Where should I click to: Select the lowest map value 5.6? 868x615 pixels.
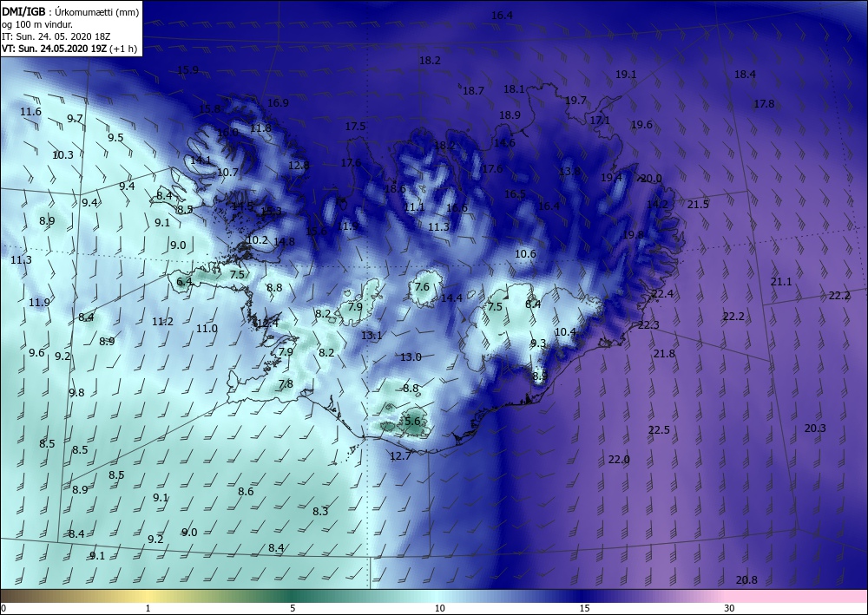pos(412,421)
